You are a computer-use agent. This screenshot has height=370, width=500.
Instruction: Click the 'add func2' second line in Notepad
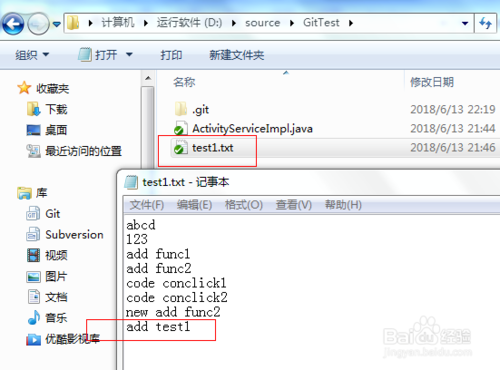click(159, 268)
